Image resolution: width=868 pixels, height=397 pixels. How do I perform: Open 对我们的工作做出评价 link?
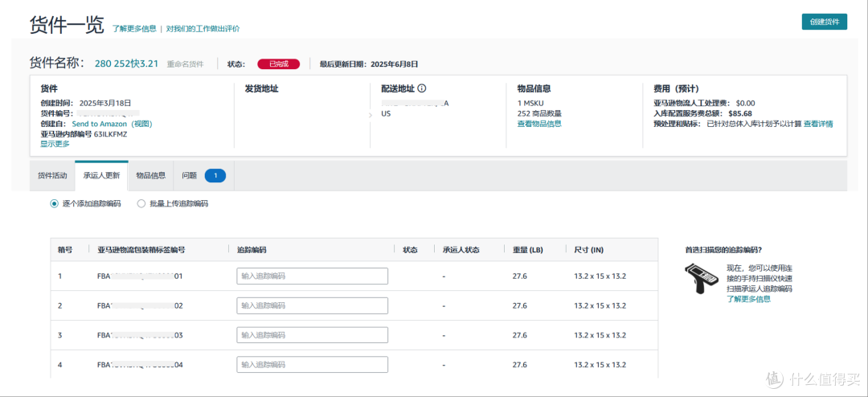click(203, 29)
